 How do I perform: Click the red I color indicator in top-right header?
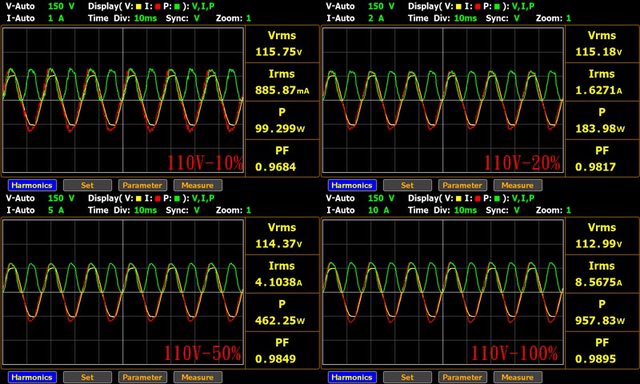click(478, 7)
